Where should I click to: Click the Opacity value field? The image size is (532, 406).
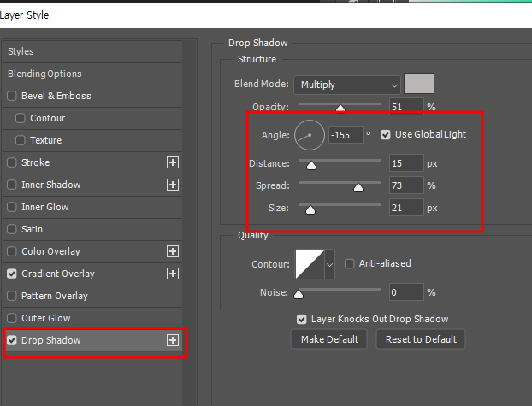coord(406,107)
